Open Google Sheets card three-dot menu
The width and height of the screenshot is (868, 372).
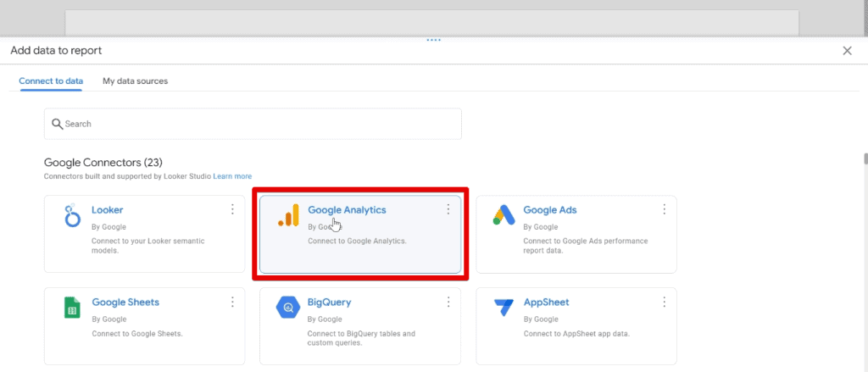232,302
